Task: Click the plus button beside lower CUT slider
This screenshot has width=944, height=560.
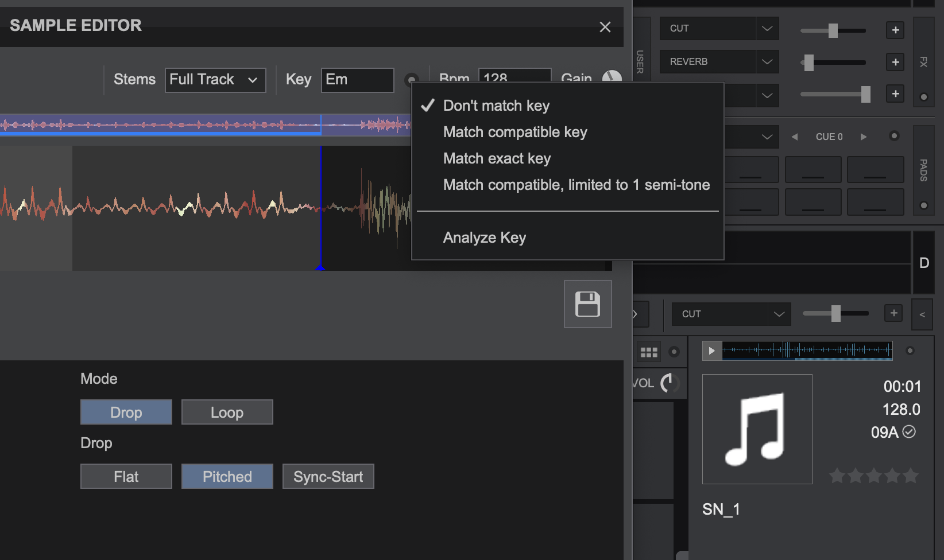Action: click(893, 313)
